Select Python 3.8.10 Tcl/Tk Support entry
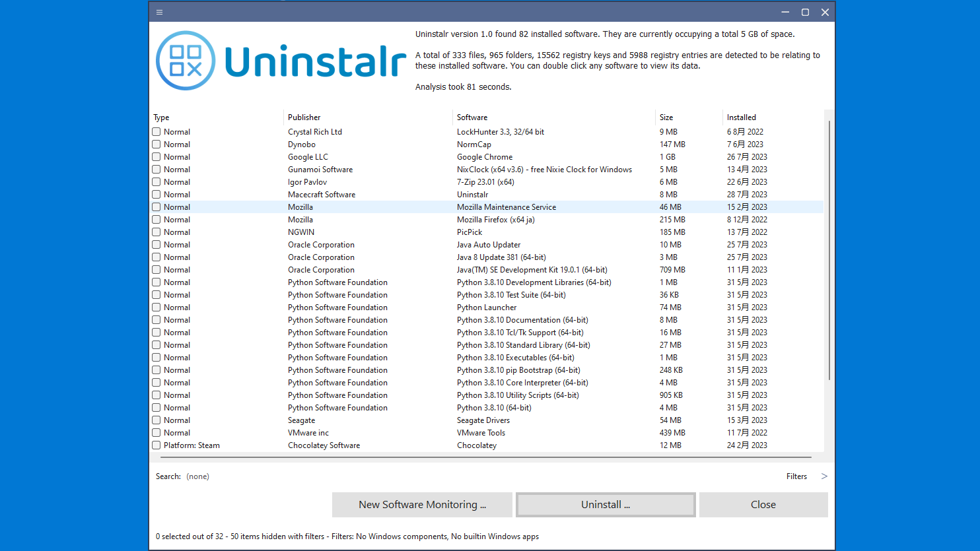Image resolution: width=980 pixels, height=551 pixels. click(x=520, y=333)
